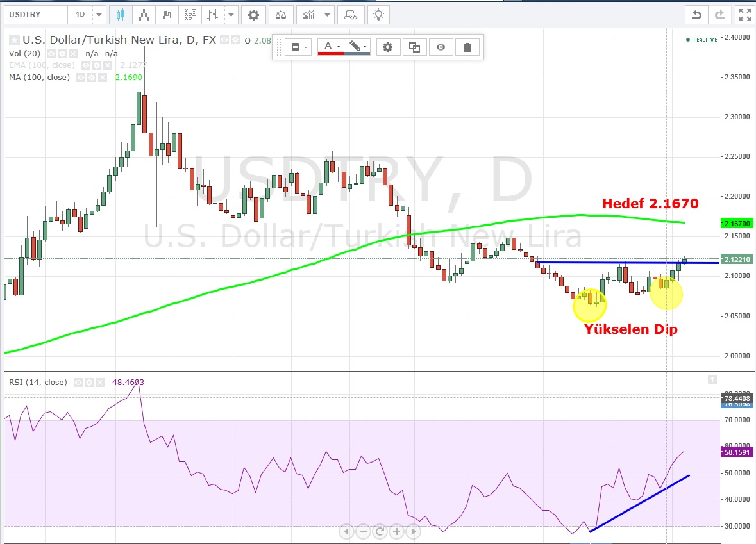
Task: Delete the drawing with trash icon
Action: [x=467, y=47]
